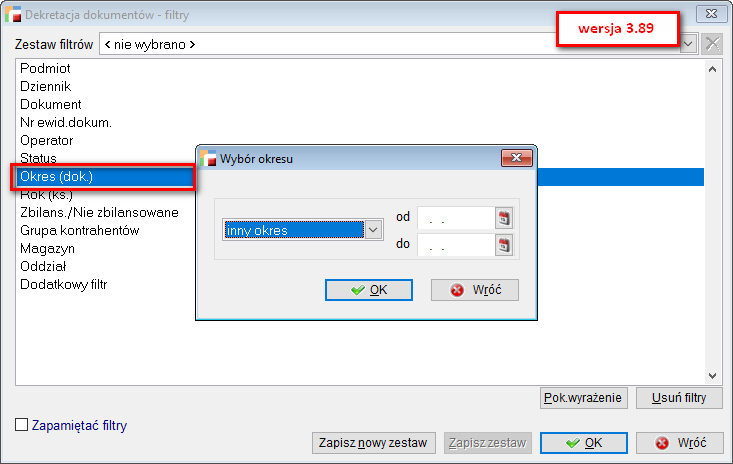Expand the 'inny okres' period dropdown
The image size is (733, 464).
373,230
